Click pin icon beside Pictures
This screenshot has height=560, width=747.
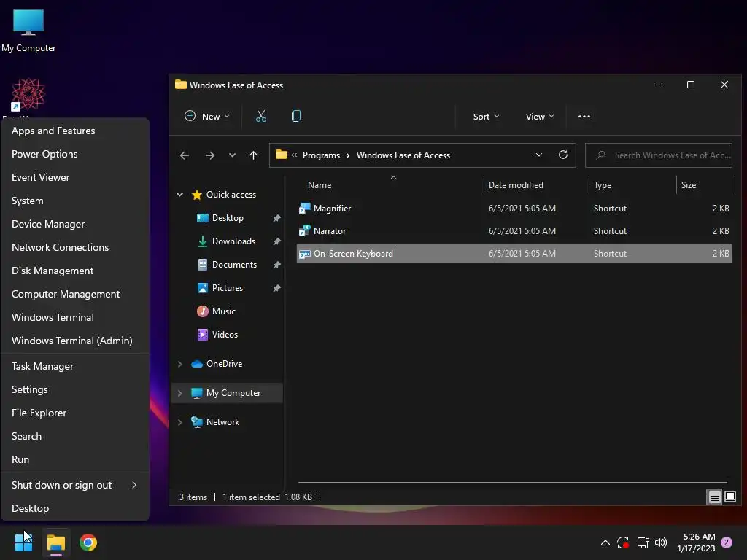coord(276,288)
